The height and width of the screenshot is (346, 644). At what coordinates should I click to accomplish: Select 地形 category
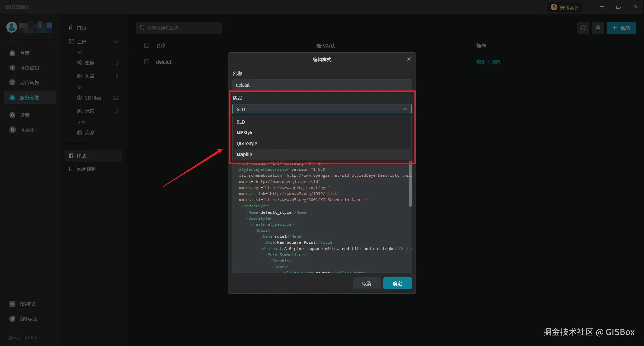tap(97, 111)
